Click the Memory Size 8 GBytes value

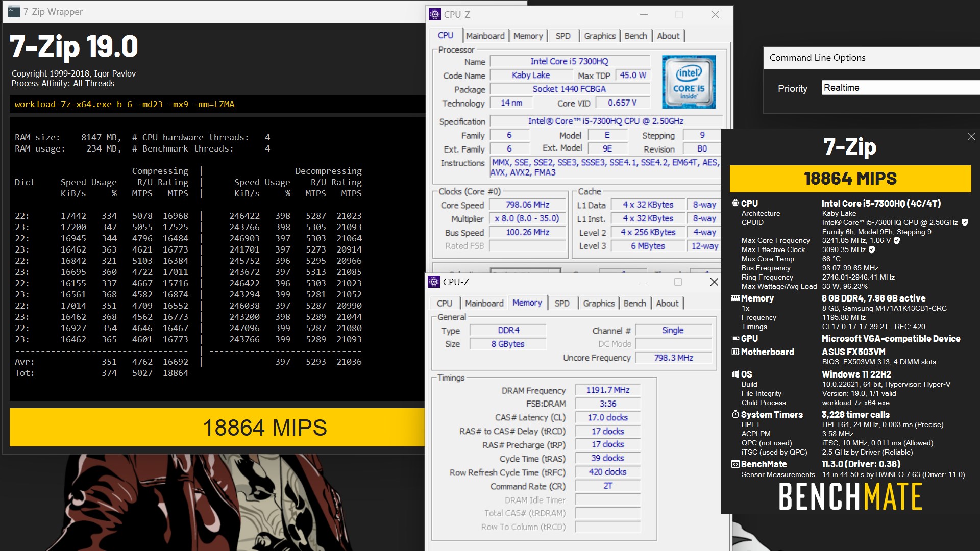508,344
